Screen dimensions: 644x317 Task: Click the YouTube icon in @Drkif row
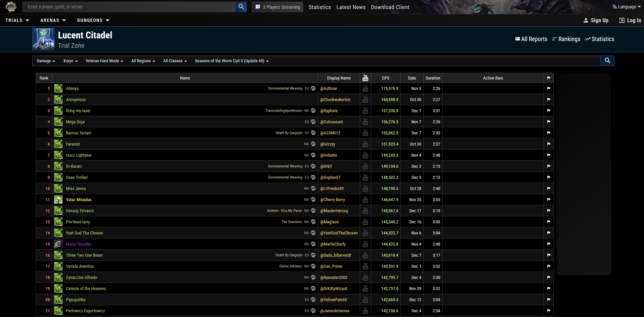(x=365, y=166)
